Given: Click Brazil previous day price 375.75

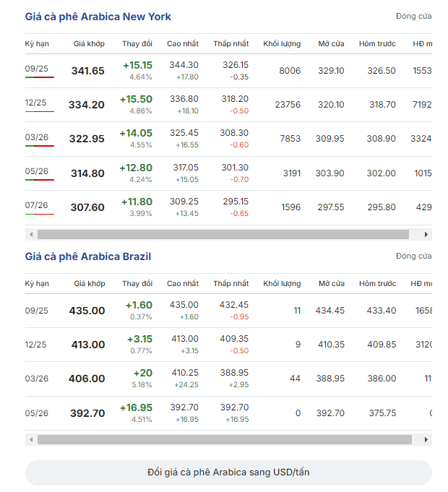Looking at the screenshot, I should [x=382, y=413].
